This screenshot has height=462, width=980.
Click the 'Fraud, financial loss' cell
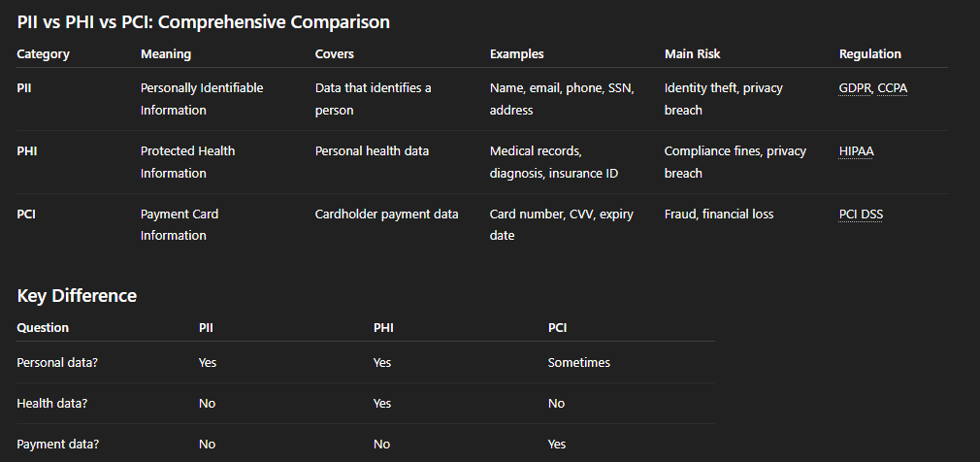pos(719,214)
